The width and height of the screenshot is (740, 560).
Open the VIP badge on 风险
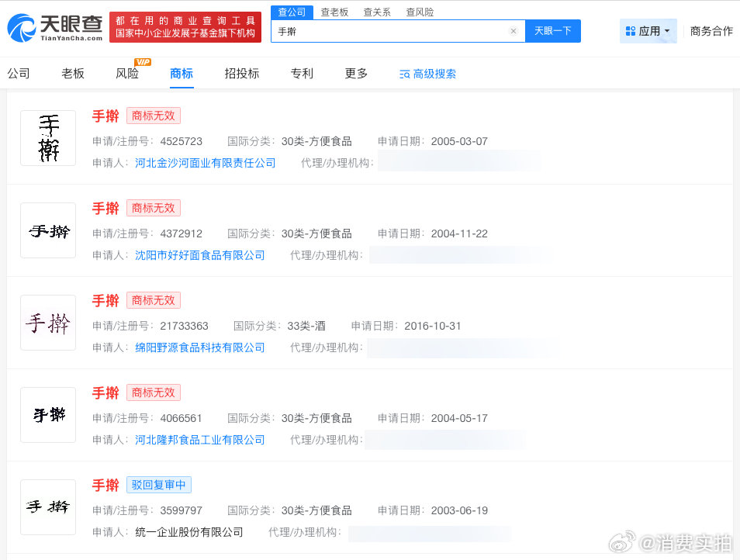143,62
